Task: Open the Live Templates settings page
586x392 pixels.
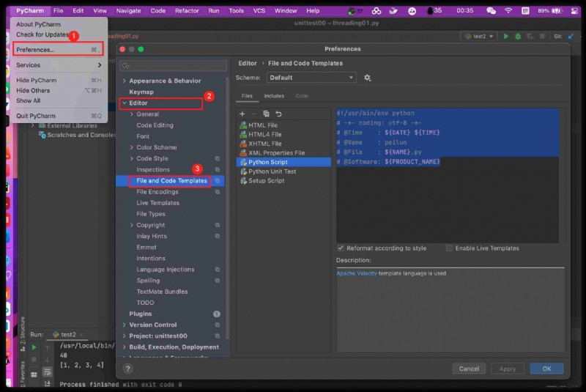Action: tap(157, 203)
